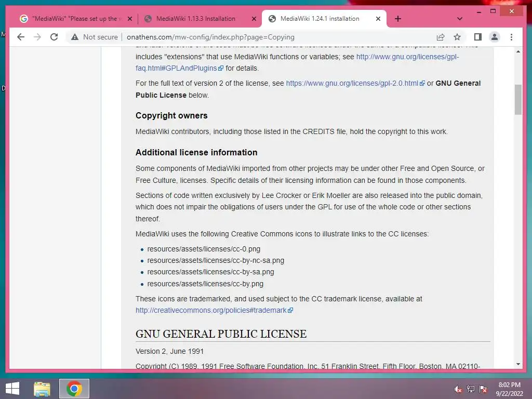Open the Not secure site warning

pos(95,37)
